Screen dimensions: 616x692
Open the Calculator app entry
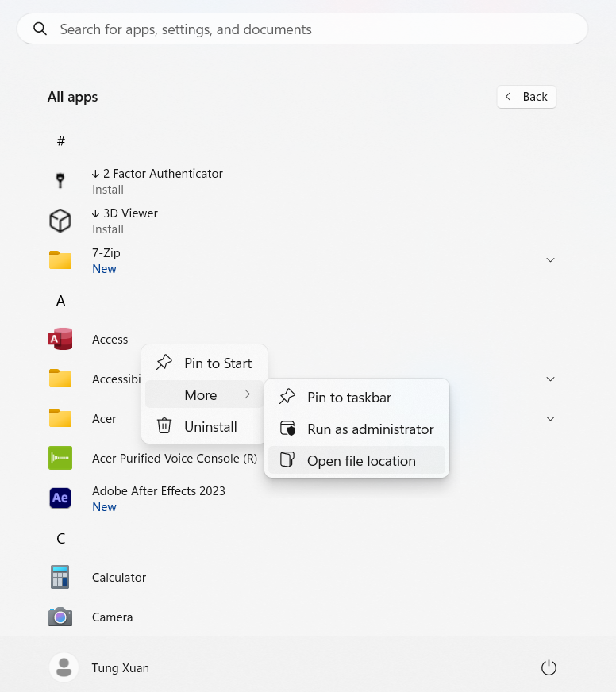[302, 577]
